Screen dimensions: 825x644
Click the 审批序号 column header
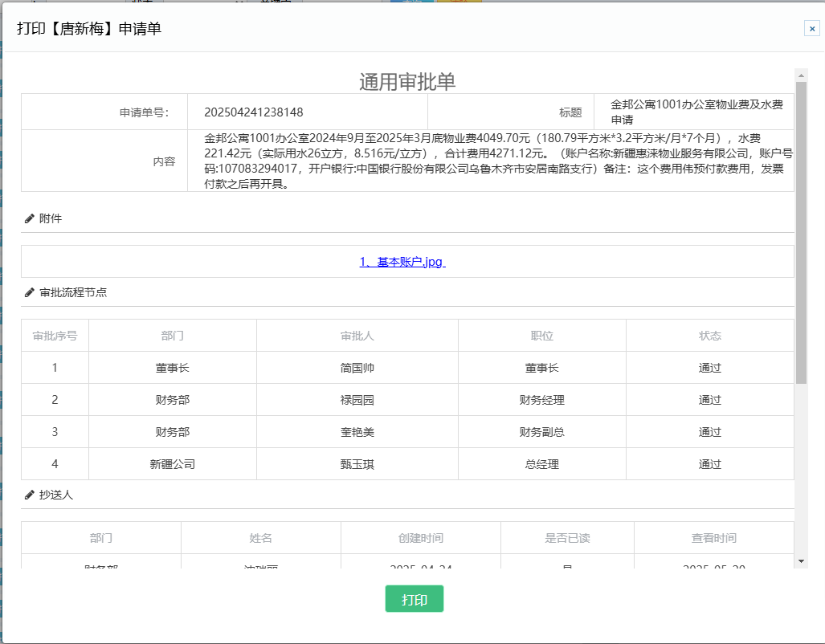coord(55,336)
